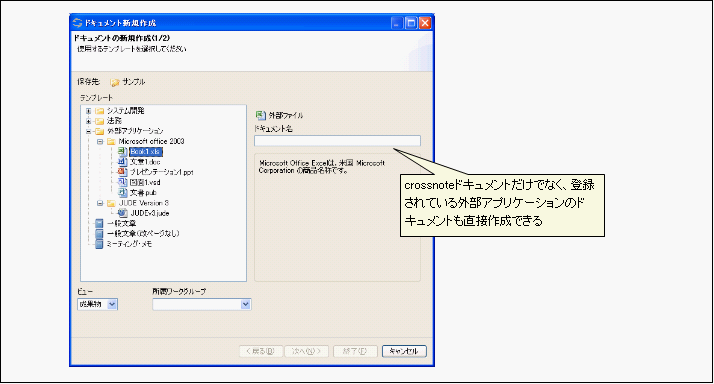The width and height of the screenshot is (714, 384).
Task: Click the Visio icon beside 図面1.vsd
Action: coord(122,182)
